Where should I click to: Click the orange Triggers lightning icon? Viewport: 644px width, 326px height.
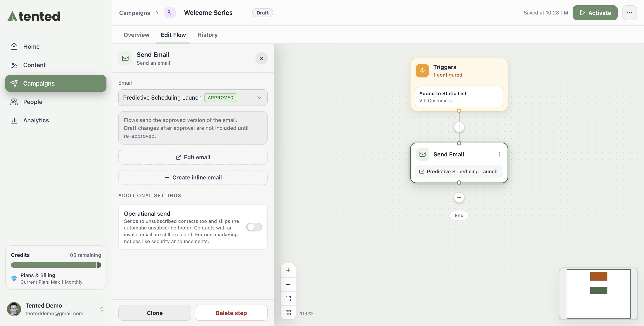coord(422,71)
